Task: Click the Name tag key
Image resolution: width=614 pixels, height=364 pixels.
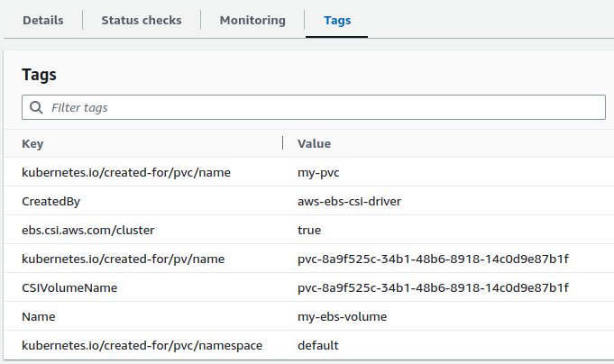Action: pos(38,316)
